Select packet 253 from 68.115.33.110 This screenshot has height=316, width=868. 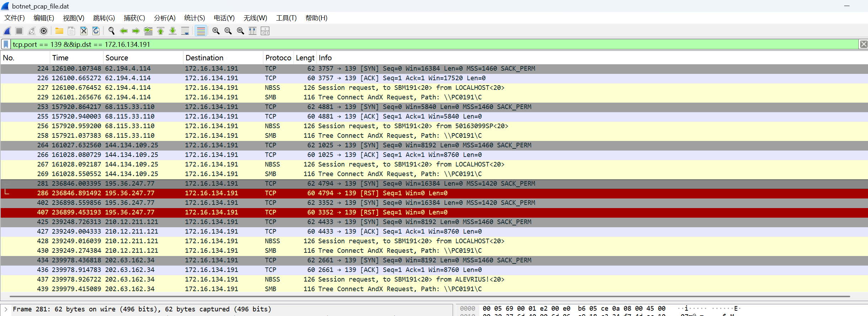click(x=434, y=107)
